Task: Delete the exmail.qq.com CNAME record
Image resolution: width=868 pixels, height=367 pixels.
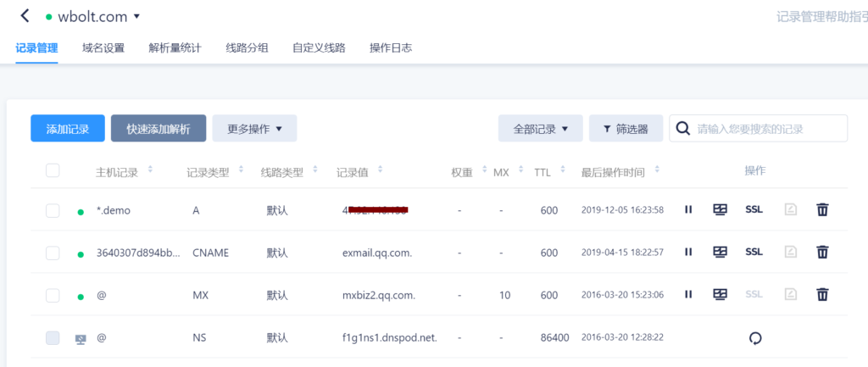Action: tap(821, 252)
